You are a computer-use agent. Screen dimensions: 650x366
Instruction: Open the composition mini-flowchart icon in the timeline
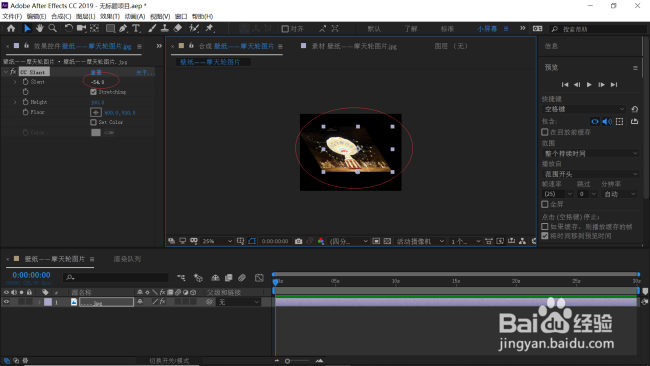point(182,278)
